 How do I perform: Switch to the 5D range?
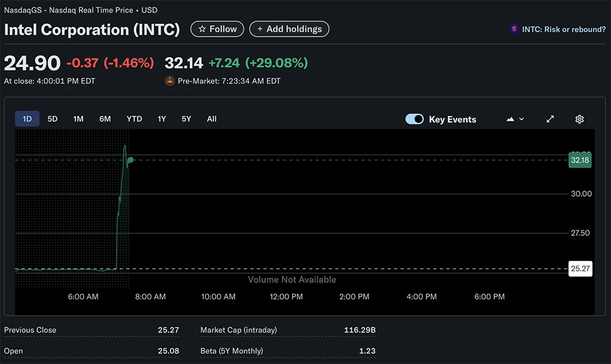point(53,119)
